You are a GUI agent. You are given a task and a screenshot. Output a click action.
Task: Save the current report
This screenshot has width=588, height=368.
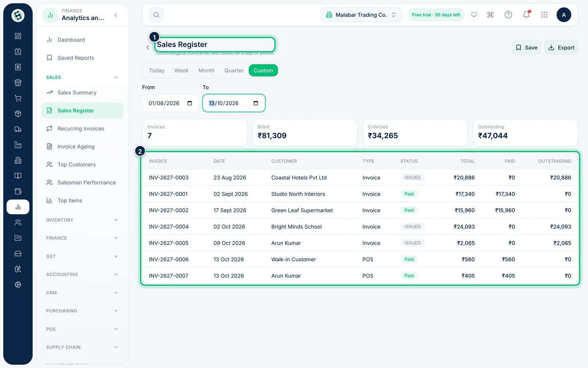click(x=526, y=47)
